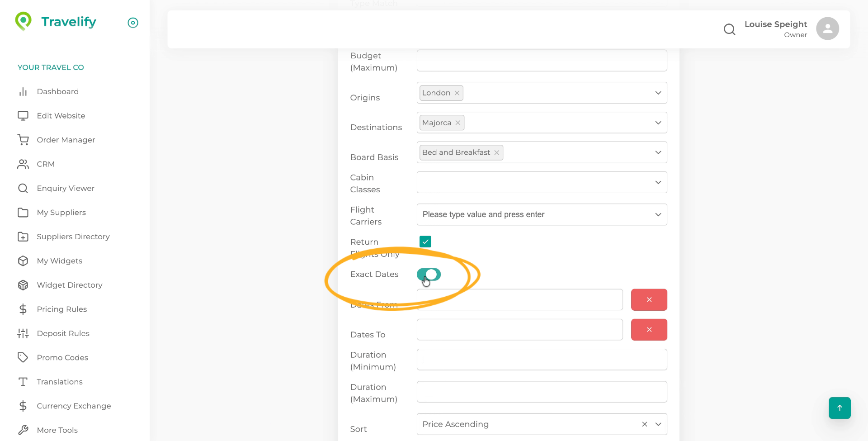868x441 pixels.
Task: Click the Pricing Rules dollar icon
Action: [x=23, y=309]
